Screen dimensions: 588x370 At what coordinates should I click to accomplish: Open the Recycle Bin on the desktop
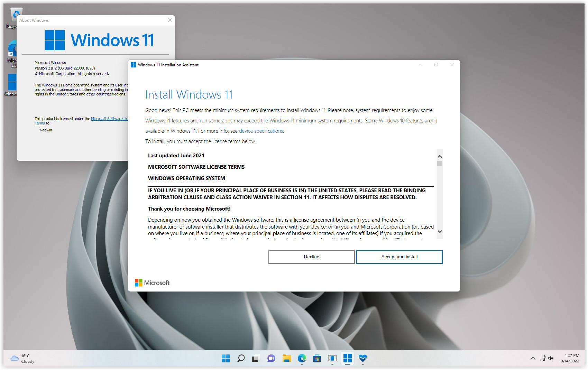tap(16, 14)
